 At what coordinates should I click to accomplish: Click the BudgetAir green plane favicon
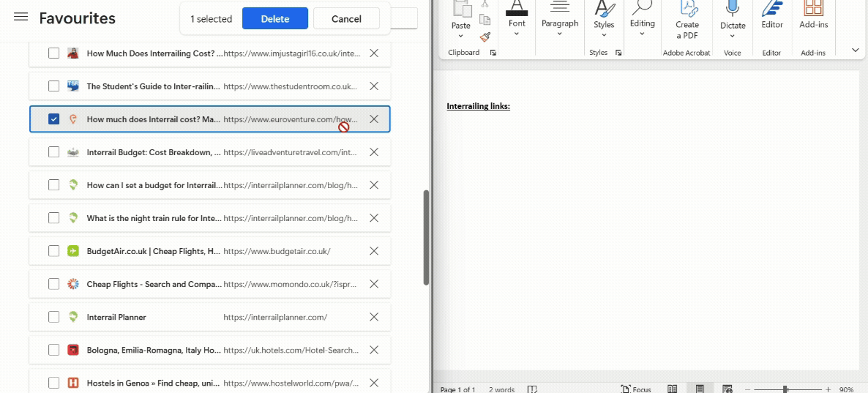point(73,251)
